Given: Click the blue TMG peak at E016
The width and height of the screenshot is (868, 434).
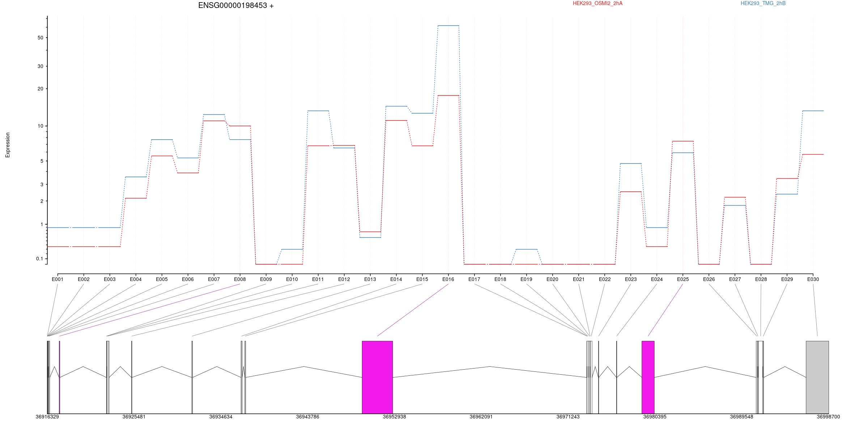Looking at the screenshot, I should [x=448, y=26].
